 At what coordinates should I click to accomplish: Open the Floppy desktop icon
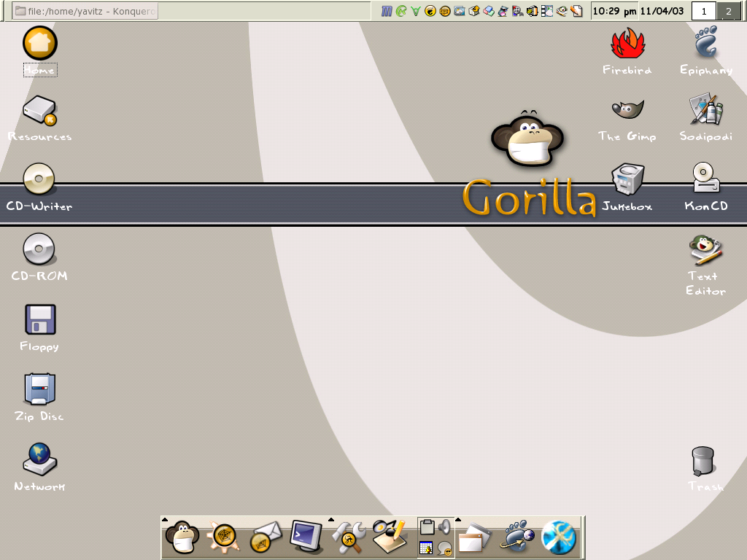[x=40, y=319]
